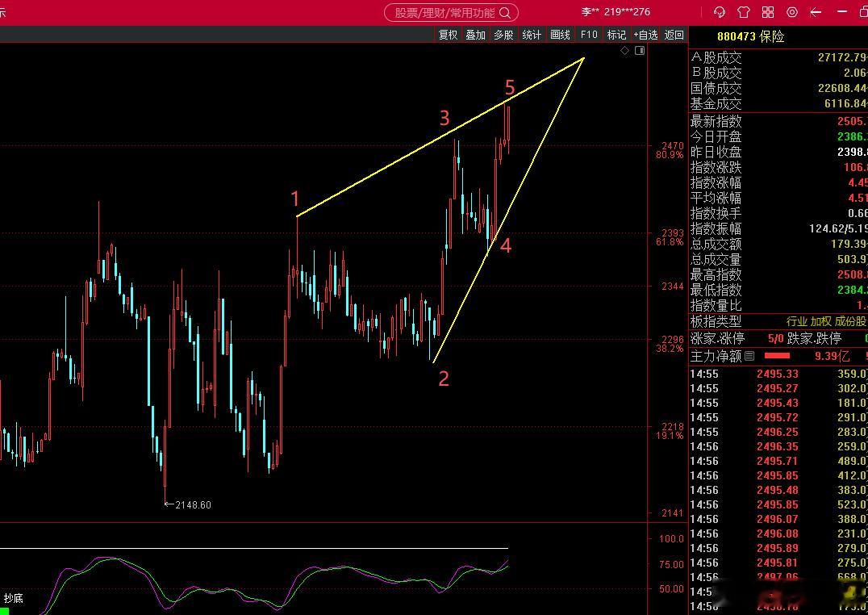Toggle the side panel icon above chart
868x615 pixels.
[640, 50]
